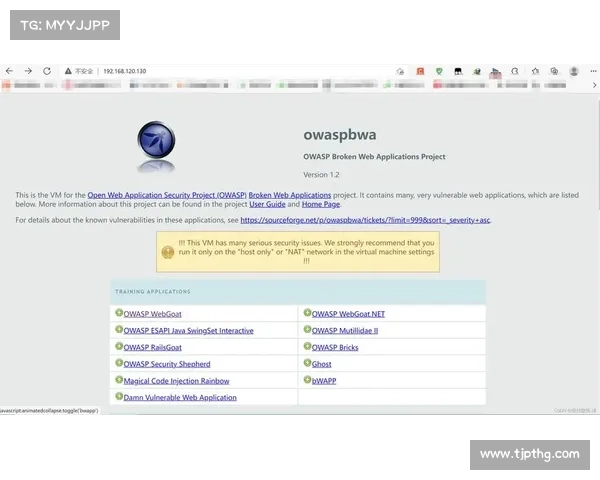Click the circular arrow icon beside the favorites star

point(515,71)
